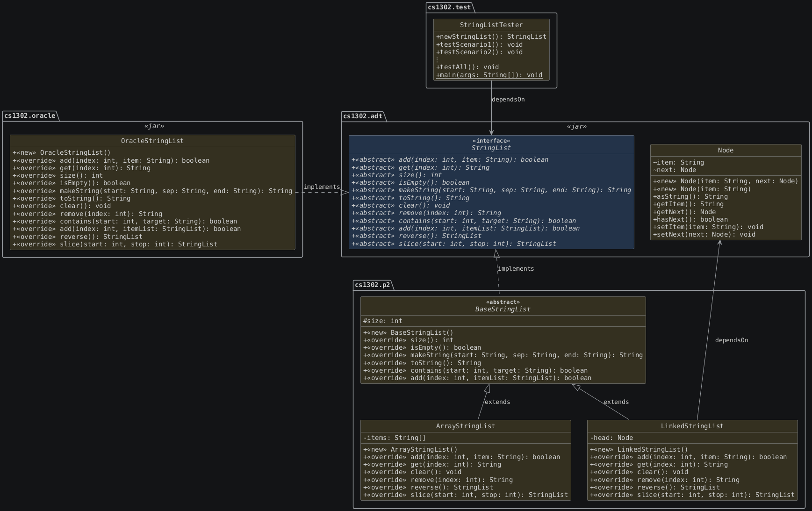Screen dimensions: 812x511
Task: Select the OracleStringList class title
Action: (x=152, y=141)
